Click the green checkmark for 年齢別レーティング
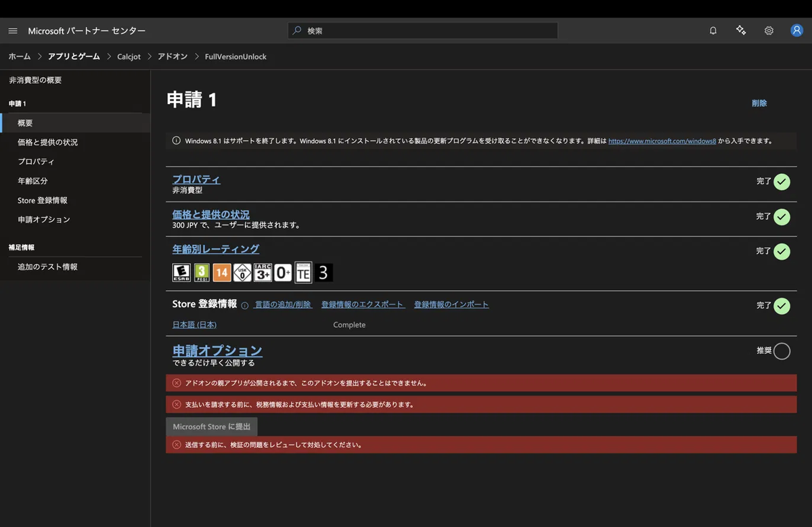Viewport: 812px width, 527px height. click(x=782, y=252)
